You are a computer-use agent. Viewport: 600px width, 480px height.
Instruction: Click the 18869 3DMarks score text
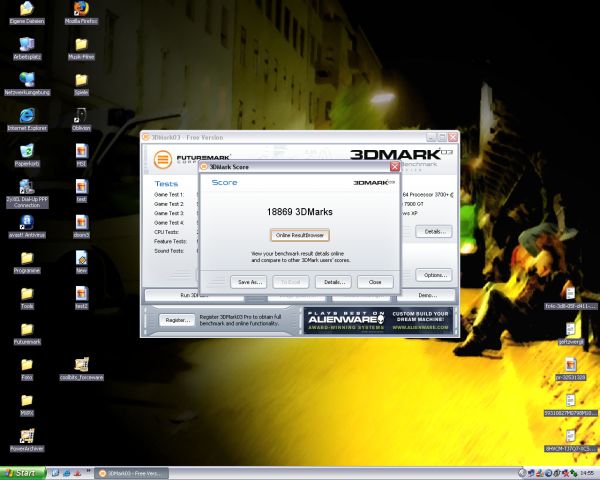(300, 212)
